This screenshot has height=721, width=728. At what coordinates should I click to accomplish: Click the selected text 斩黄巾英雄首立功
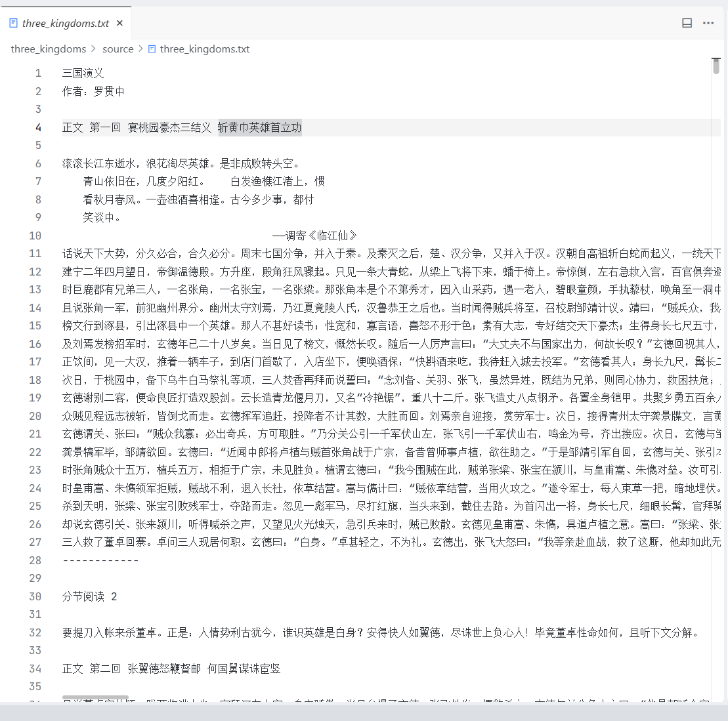coord(259,127)
